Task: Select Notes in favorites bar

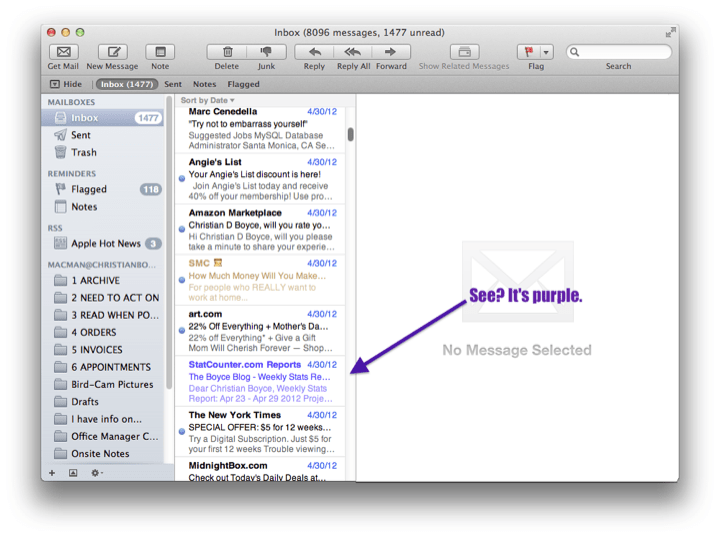Action: pos(204,84)
